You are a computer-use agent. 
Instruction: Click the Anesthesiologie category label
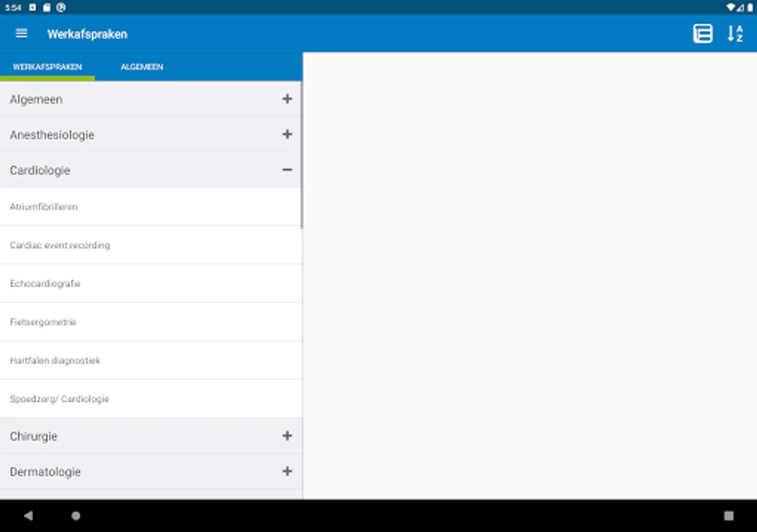click(52, 135)
